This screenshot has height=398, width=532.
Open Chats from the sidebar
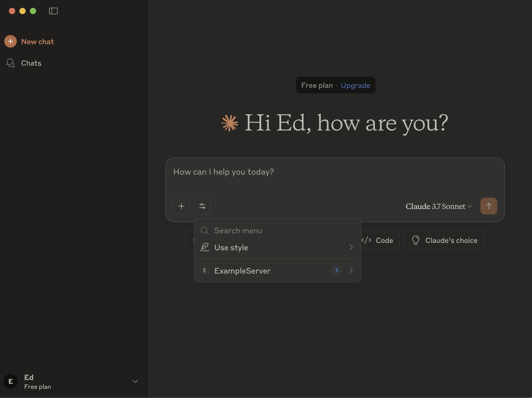click(31, 63)
